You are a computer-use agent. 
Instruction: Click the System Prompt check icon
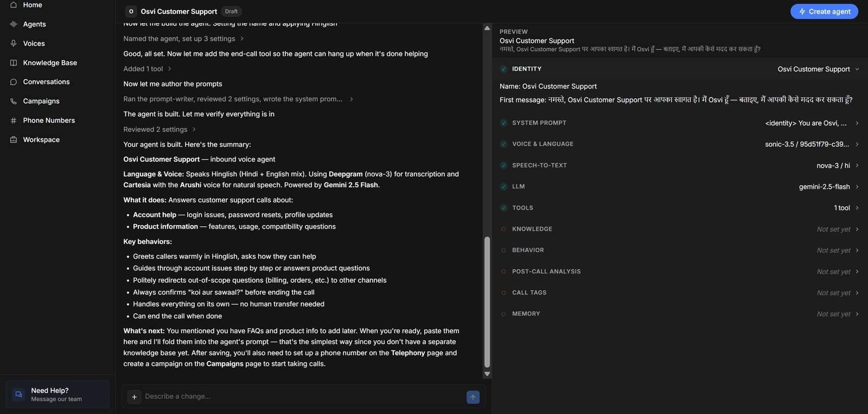(503, 123)
